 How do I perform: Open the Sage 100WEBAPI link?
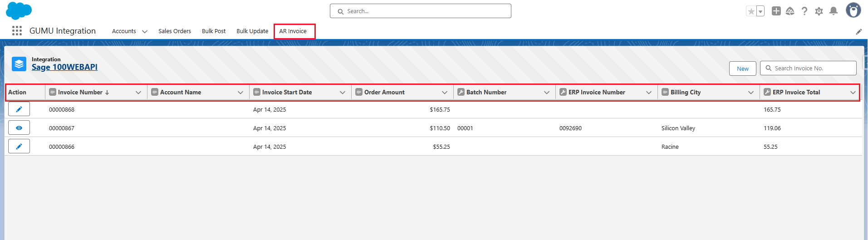64,67
